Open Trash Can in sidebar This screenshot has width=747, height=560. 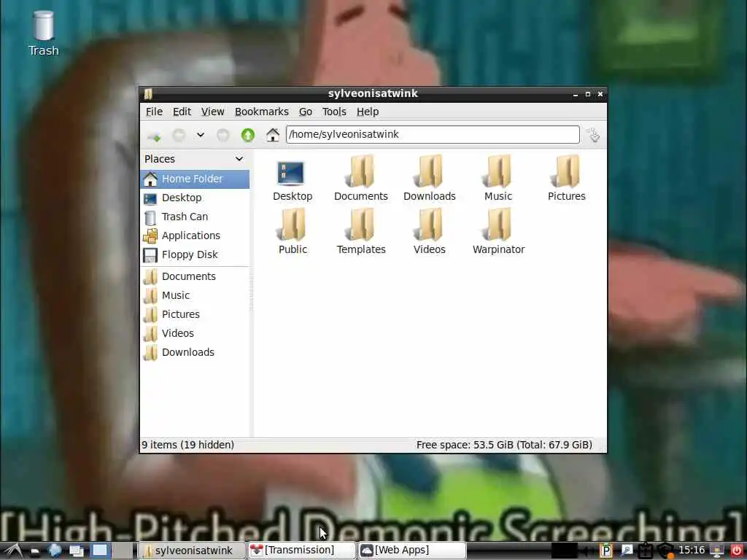[195, 217]
